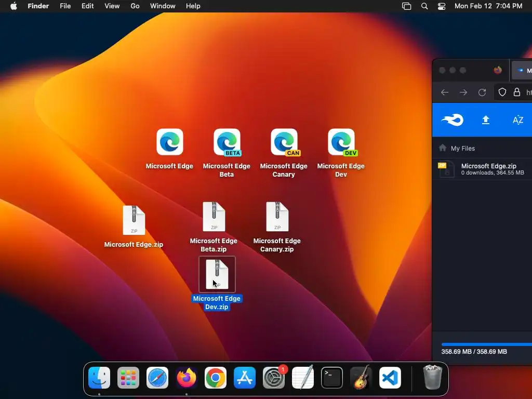Launch Visual Studio Code from the Dock
Image resolution: width=532 pixels, height=399 pixels.
coord(390,378)
